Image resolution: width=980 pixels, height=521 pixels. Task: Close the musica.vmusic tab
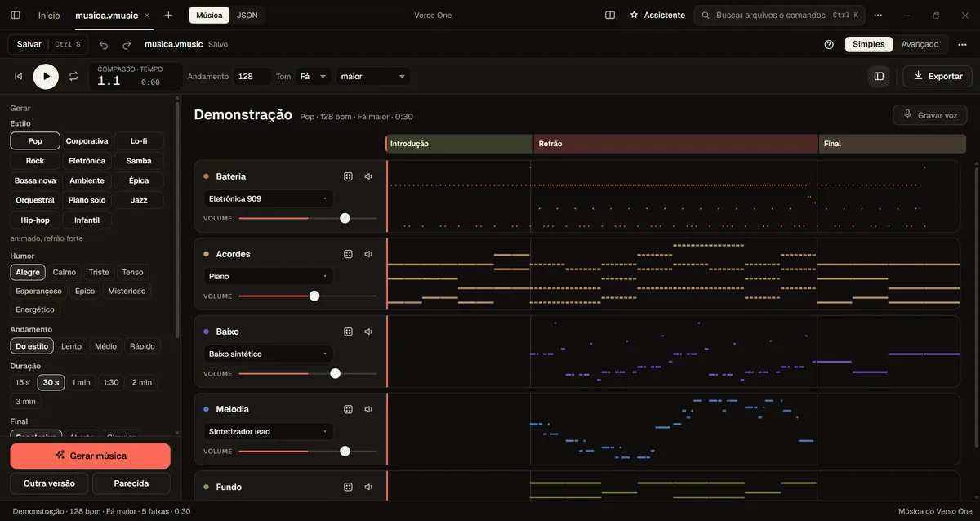(x=146, y=16)
